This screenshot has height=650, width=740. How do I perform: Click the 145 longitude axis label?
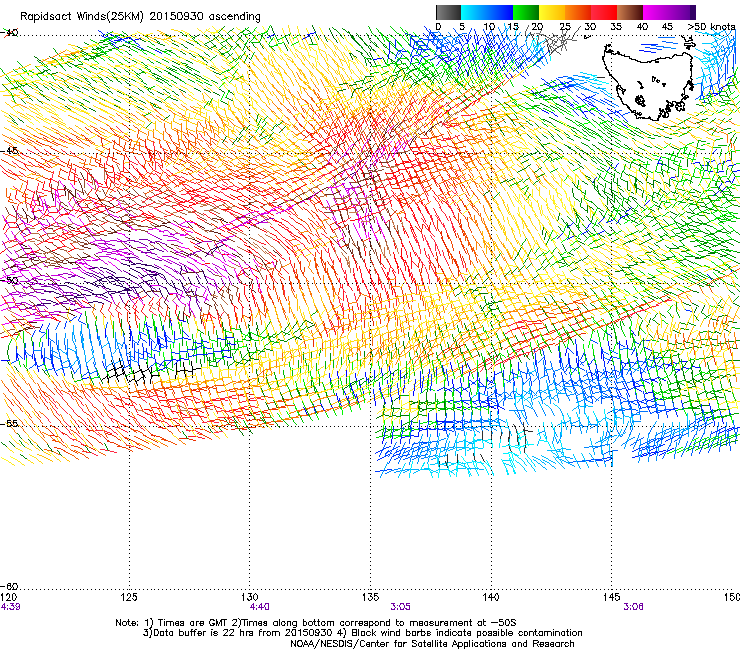(x=612, y=597)
